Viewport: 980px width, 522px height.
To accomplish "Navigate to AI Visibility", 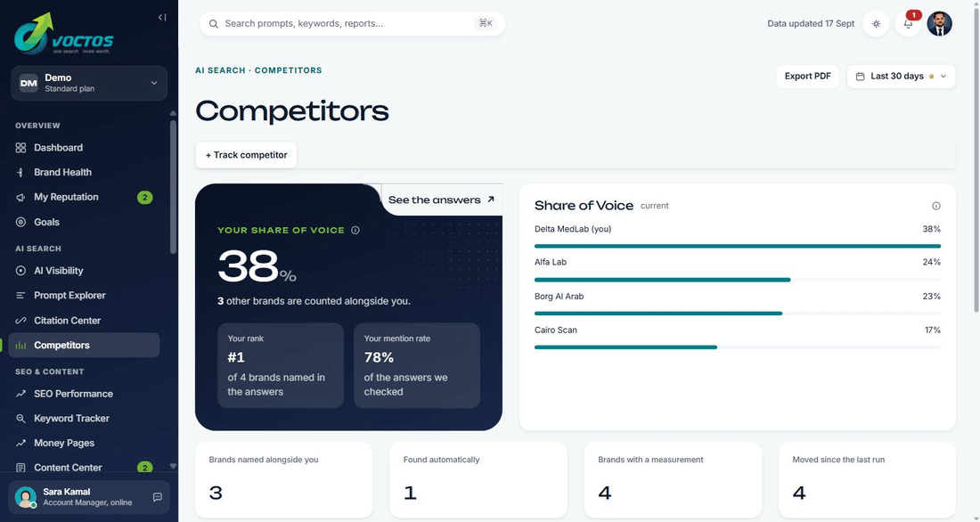I will click(84, 271).
